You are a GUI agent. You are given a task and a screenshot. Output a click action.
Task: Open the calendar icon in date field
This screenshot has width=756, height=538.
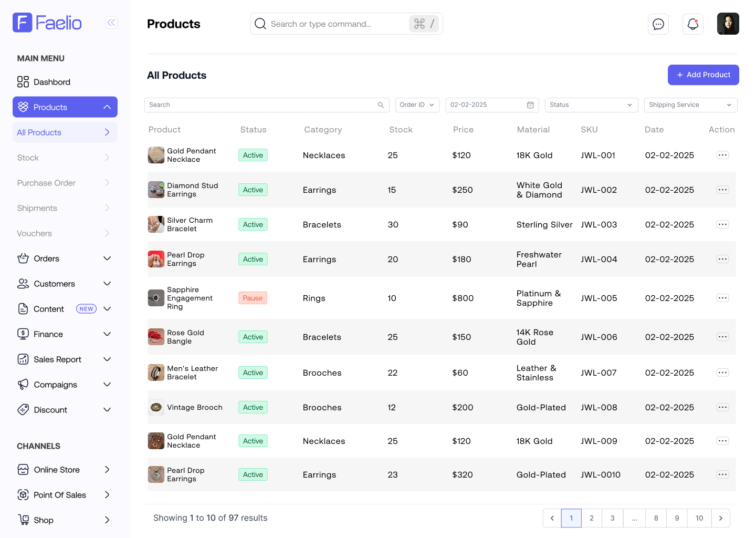pos(530,105)
